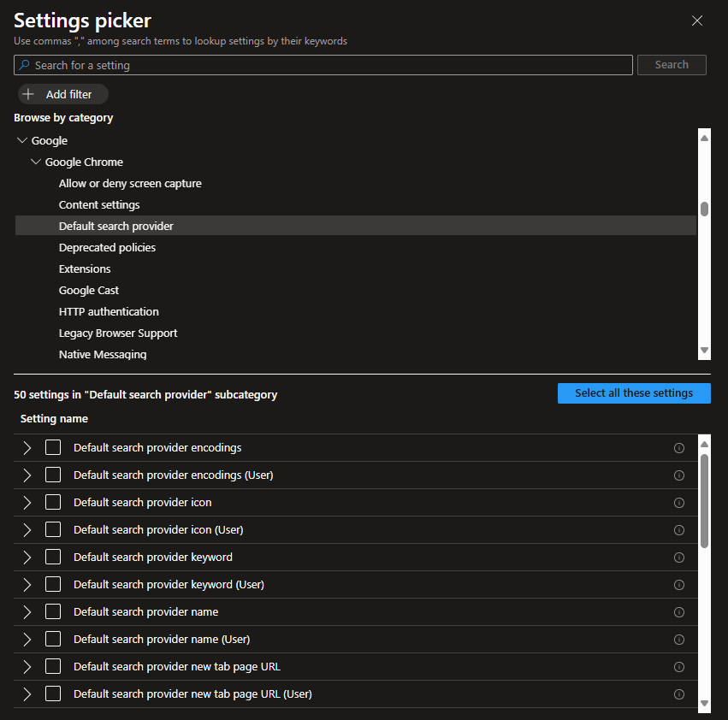
Task: Click category list scrollbar down arrow
Action: pos(704,351)
